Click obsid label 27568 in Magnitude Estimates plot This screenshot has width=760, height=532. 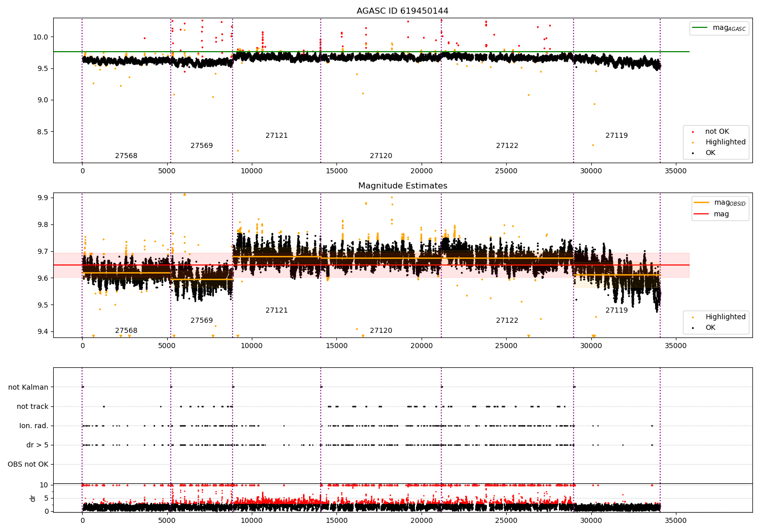[126, 331]
